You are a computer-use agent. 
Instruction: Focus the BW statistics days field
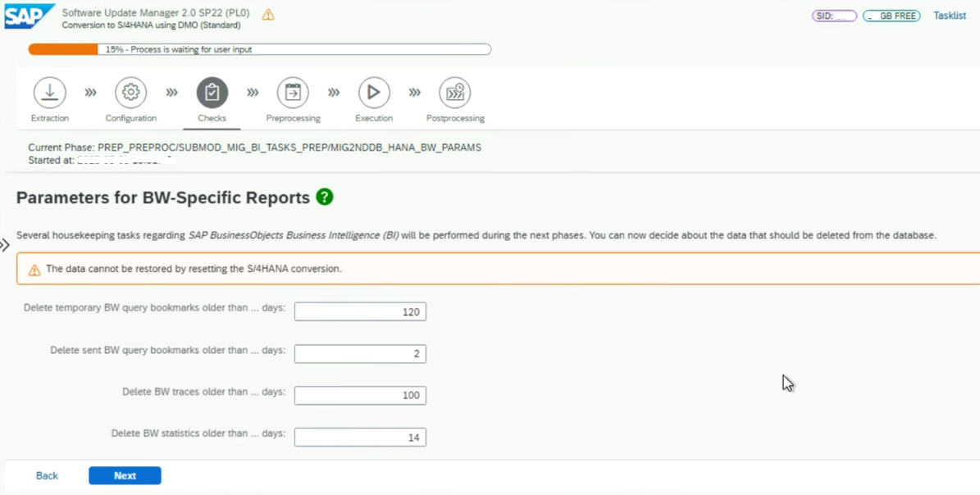tap(360, 437)
